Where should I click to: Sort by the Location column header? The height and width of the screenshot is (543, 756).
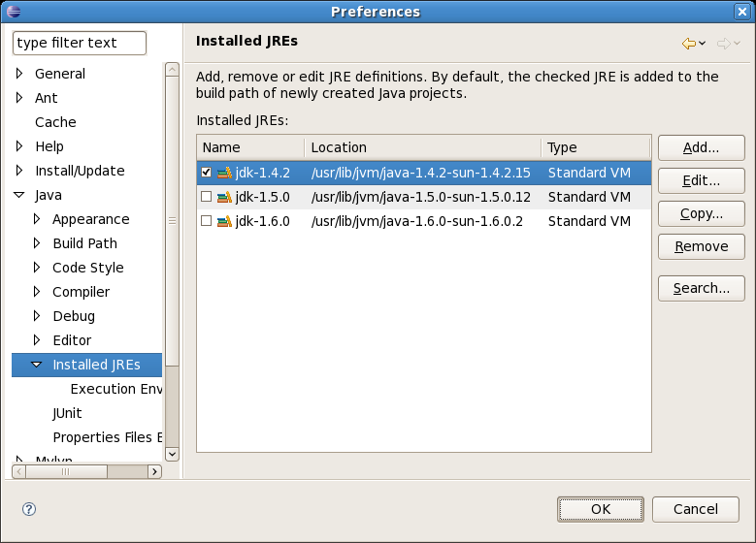(422, 147)
